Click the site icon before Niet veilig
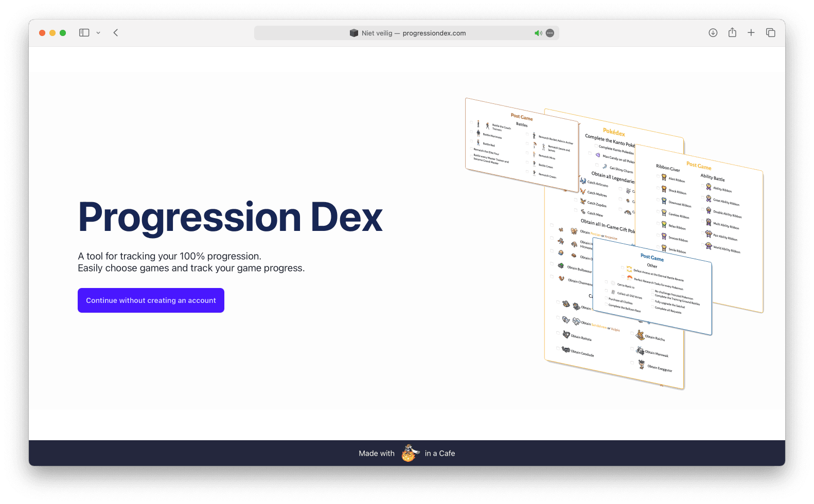This screenshot has width=814, height=504. [354, 33]
